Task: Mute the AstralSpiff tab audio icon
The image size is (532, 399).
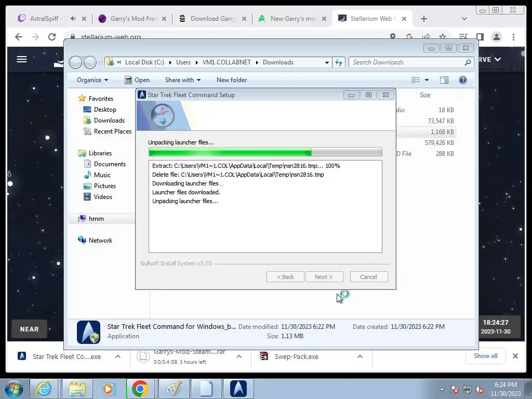Action: pyautogui.click(x=73, y=19)
